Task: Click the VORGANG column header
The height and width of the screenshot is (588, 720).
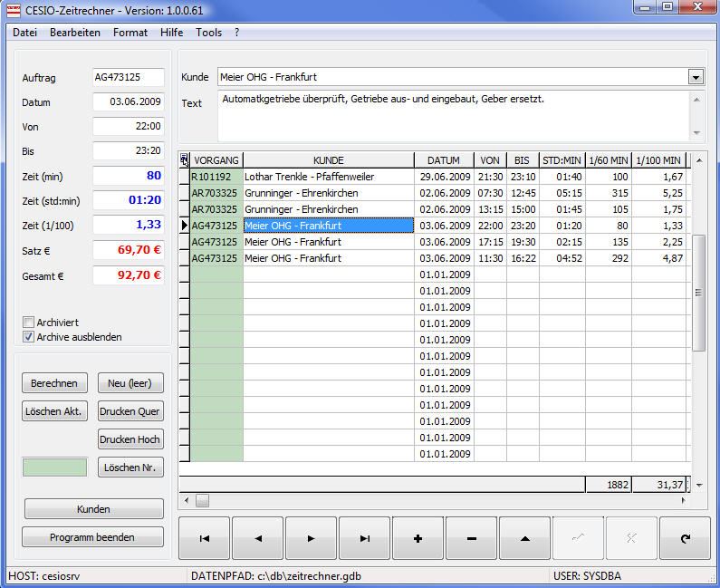Action: tap(216, 160)
